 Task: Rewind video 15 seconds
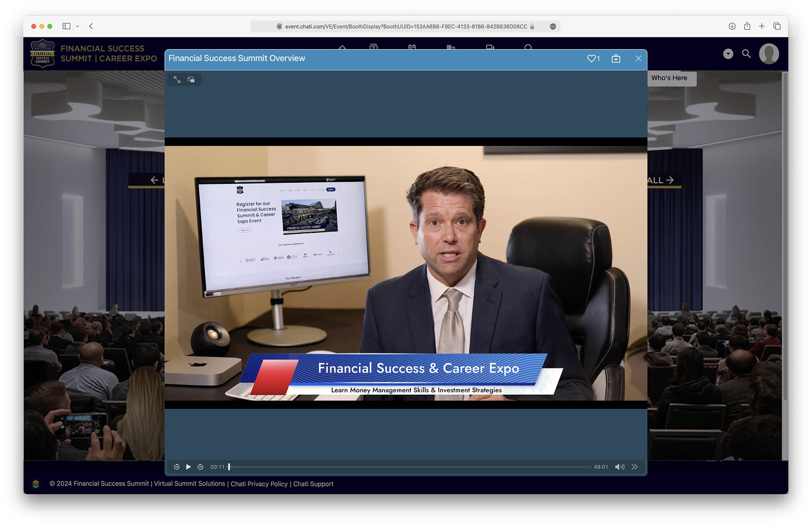point(177,467)
